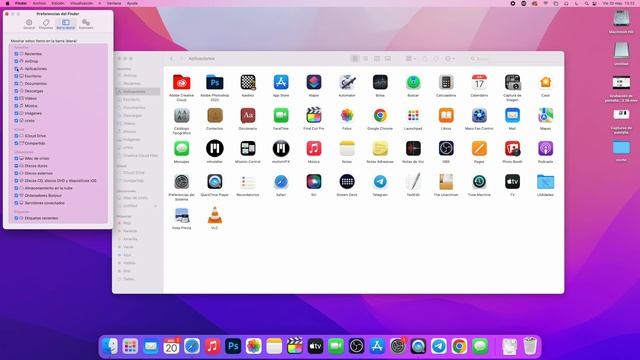Viewport: 640px width, 360px height.
Task: Select Captura de Imagen app icon
Action: pyautogui.click(x=512, y=82)
